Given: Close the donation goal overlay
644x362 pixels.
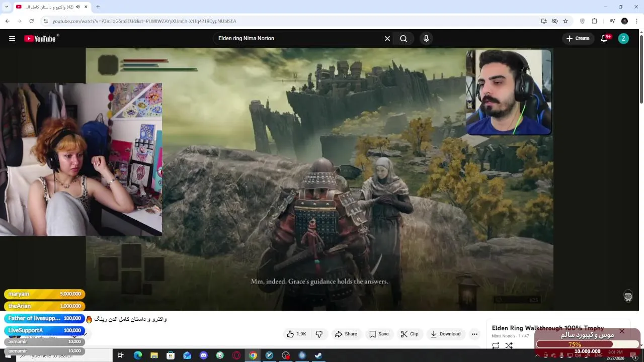Looking at the screenshot, I should 622,331.
